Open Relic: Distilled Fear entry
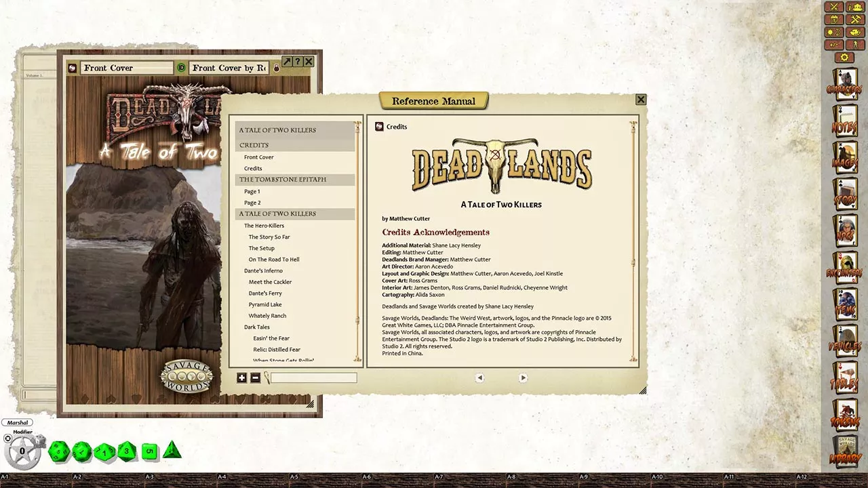This screenshot has height=488, width=868. (277, 350)
